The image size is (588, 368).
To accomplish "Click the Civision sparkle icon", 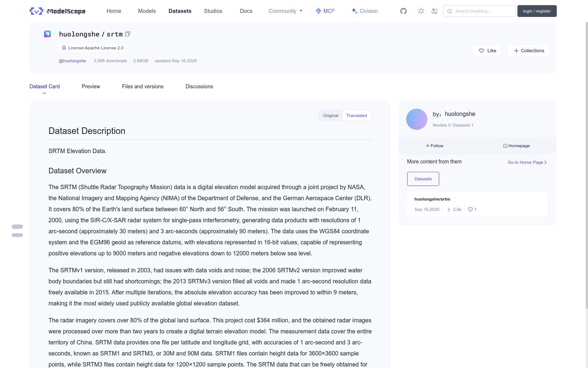I will [x=354, y=11].
